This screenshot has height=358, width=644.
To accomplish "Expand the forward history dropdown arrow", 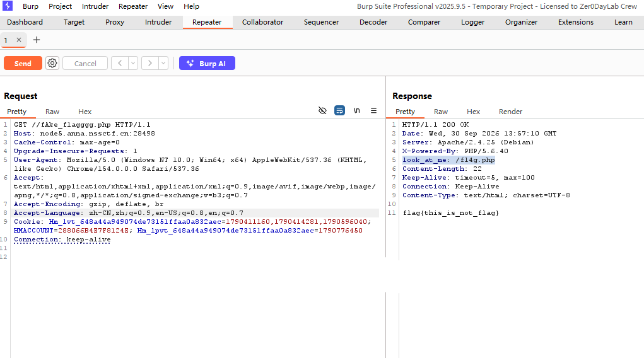I will (x=163, y=63).
